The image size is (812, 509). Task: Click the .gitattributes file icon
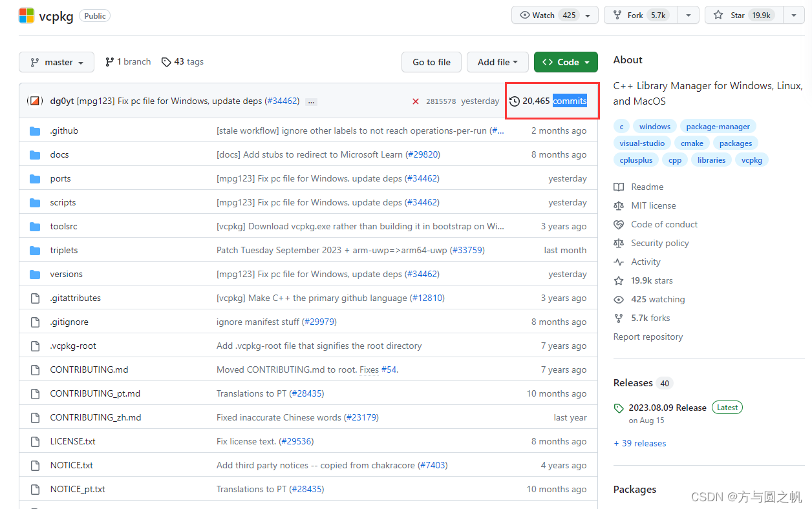pyautogui.click(x=35, y=298)
